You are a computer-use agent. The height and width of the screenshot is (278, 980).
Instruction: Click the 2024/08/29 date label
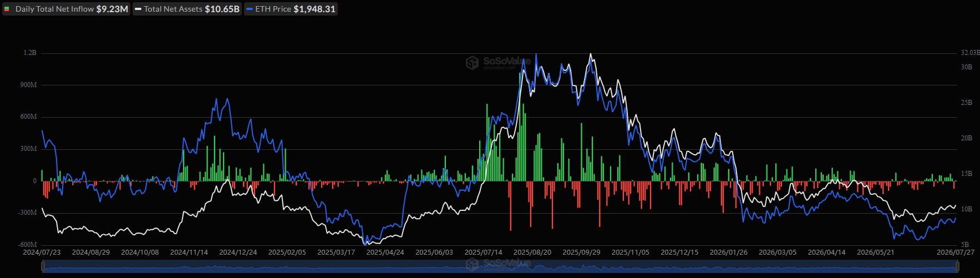tap(91, 252)
